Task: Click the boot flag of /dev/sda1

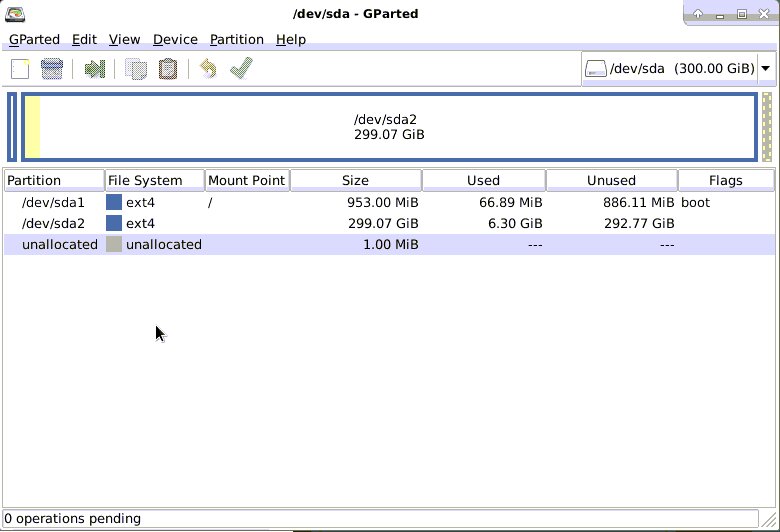Action: click(x=695, y=203)
